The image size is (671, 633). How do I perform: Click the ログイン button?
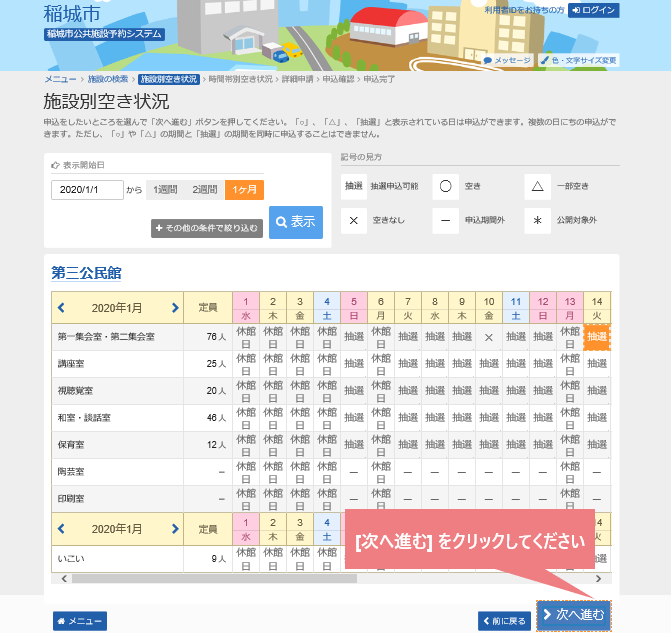593,10
